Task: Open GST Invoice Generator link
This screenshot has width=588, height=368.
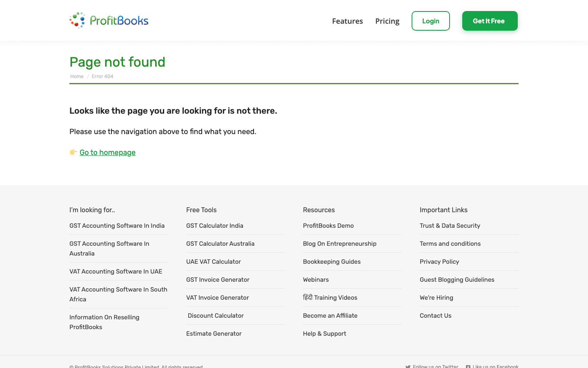Action: click(218, 280)
